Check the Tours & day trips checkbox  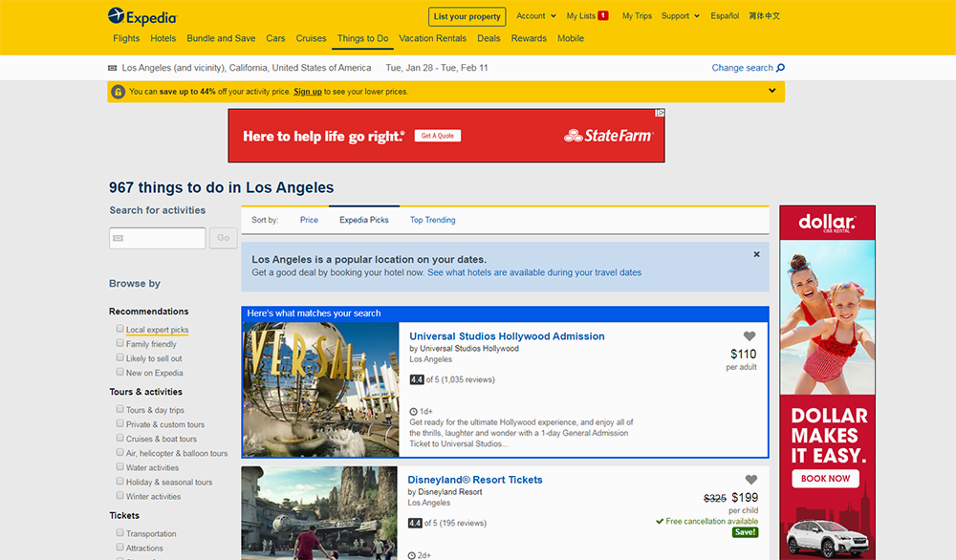point(120,409)
